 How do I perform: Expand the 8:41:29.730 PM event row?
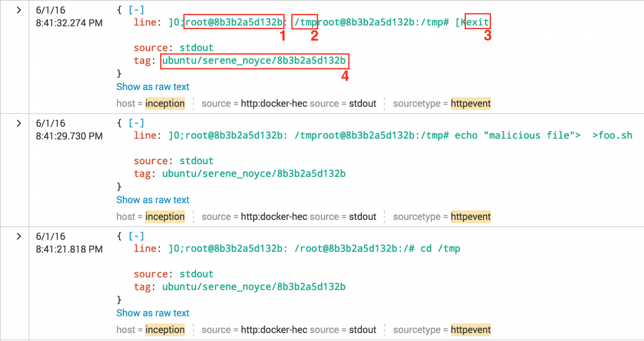coord(19,123)
